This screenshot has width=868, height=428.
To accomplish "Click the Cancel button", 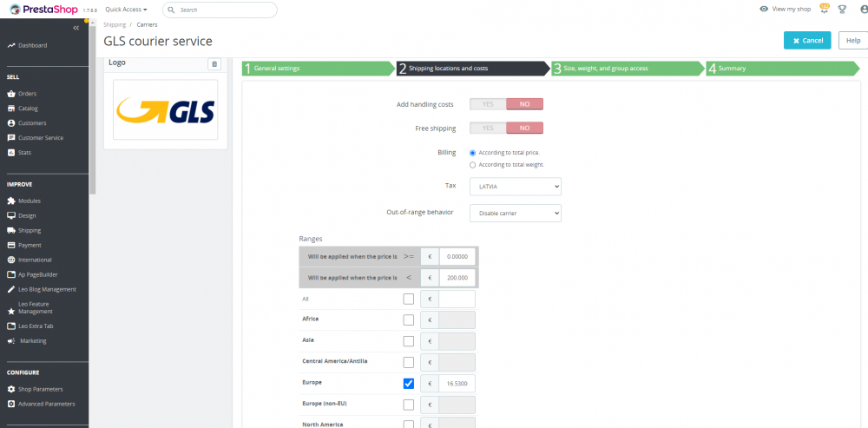I will (x=807, y=41).
